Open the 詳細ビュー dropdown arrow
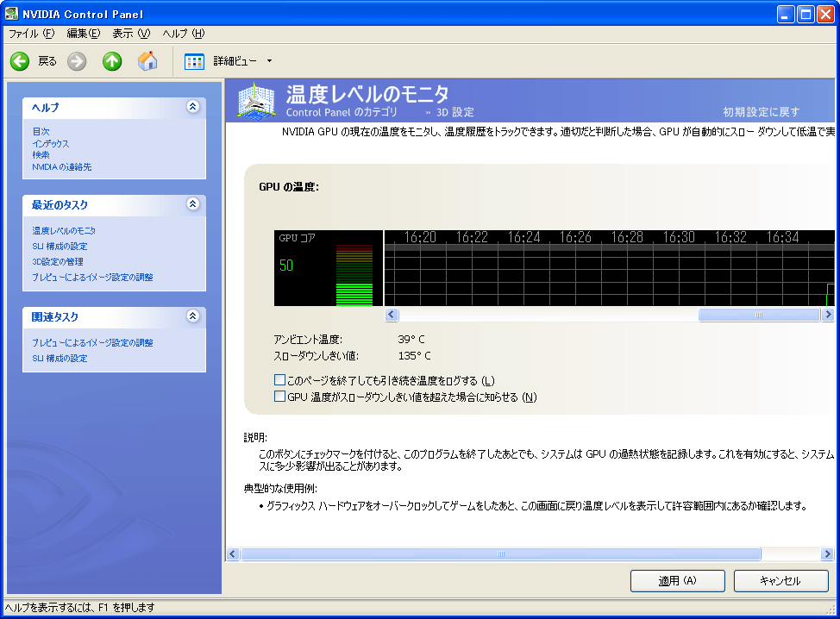This screenshot has width=840, height=619. click(x=269, y=61)
